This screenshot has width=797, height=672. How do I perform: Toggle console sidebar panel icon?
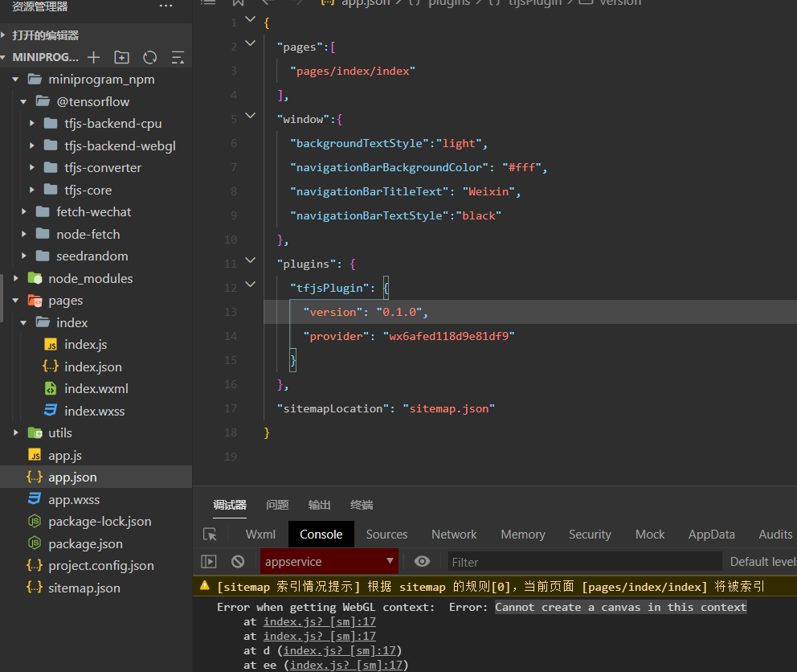(209, 562)
